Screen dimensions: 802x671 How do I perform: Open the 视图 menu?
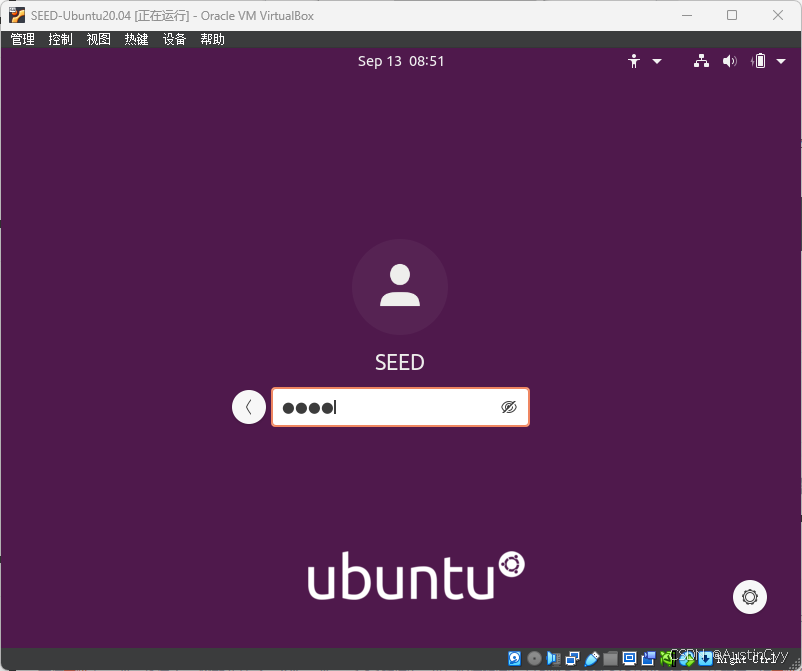pos(98,39)
